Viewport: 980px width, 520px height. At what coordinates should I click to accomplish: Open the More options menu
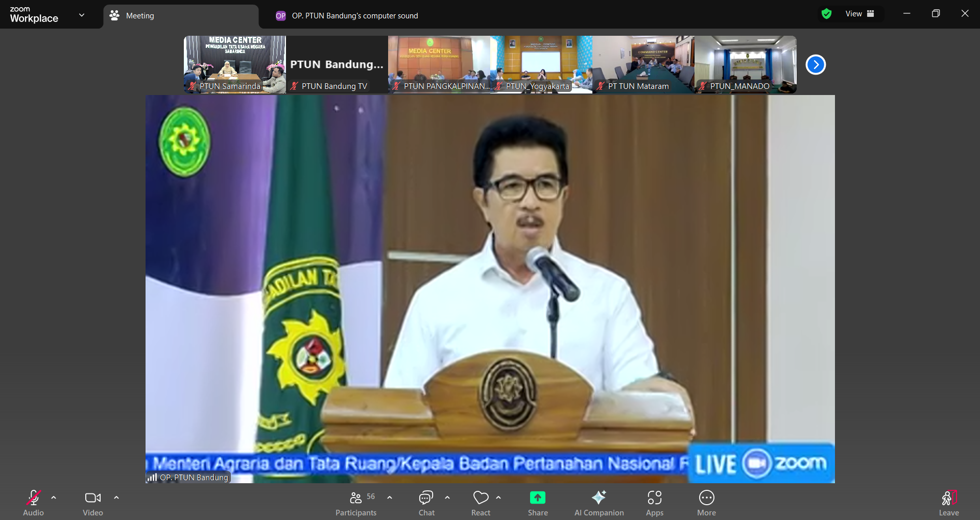pyautogui.click(x=706, y=503)
